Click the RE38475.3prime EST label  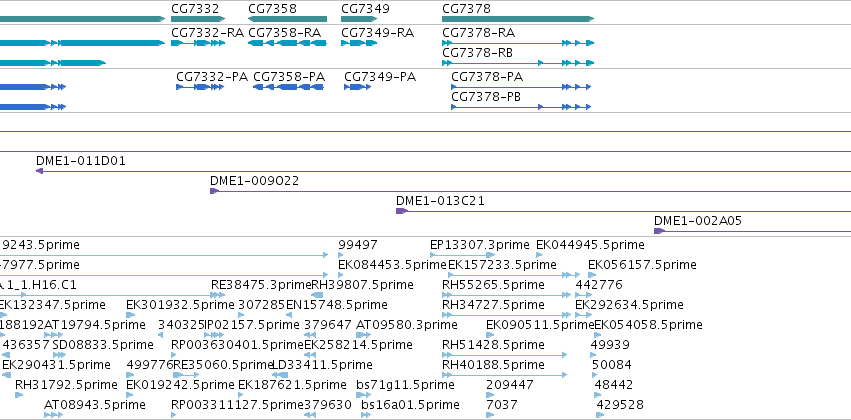coord(261,285)
